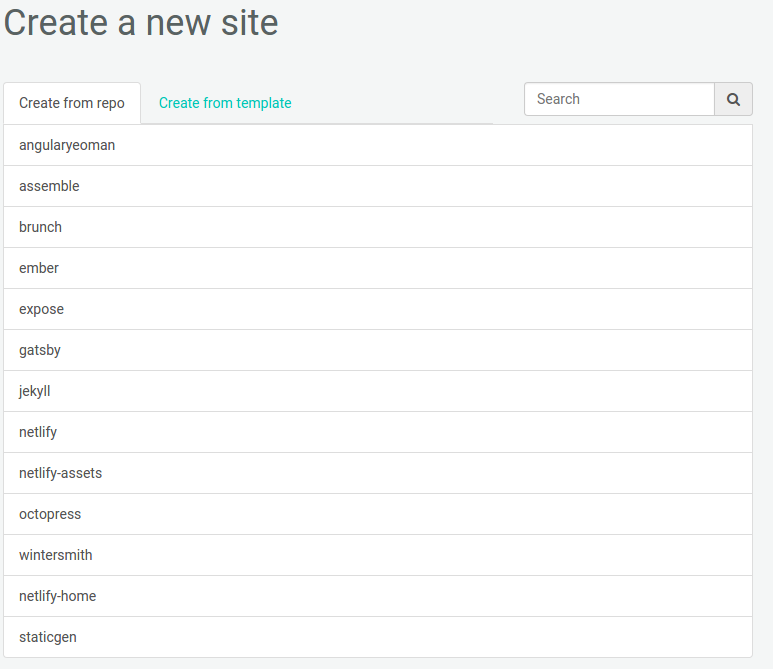Select the octopress repo

click(x=378, y=513)
